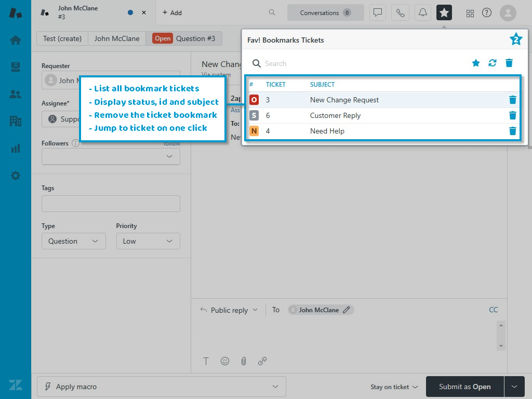This screenshot has width=532, height=399.
Task: Attach a file with paperclip icon
Action: coord(244,361)
